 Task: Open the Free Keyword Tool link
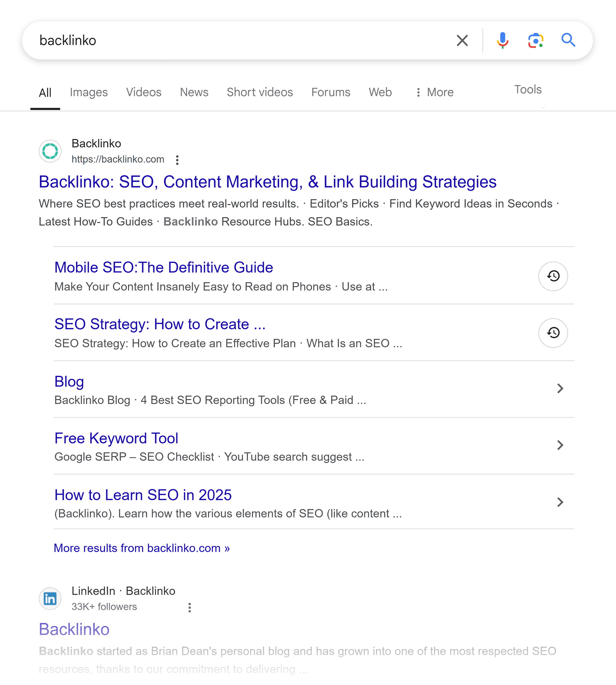point(116,438)
